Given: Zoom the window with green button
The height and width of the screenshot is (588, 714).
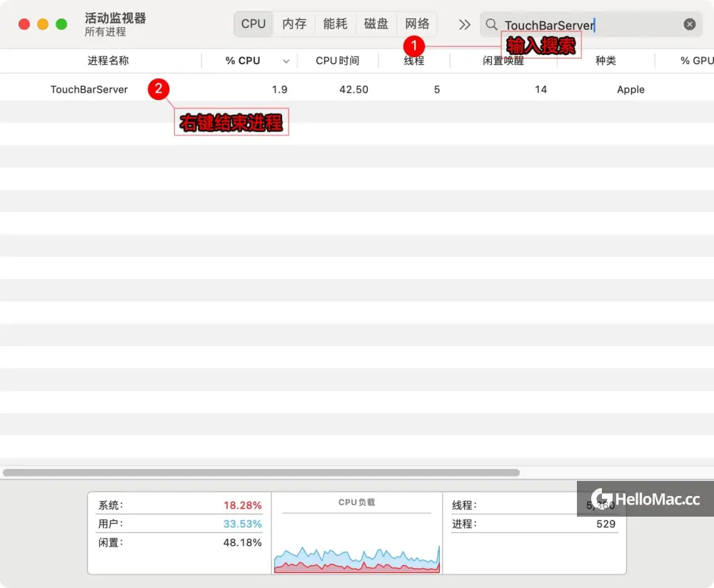Looking at the screenshot, I should [x=61, y=24].
